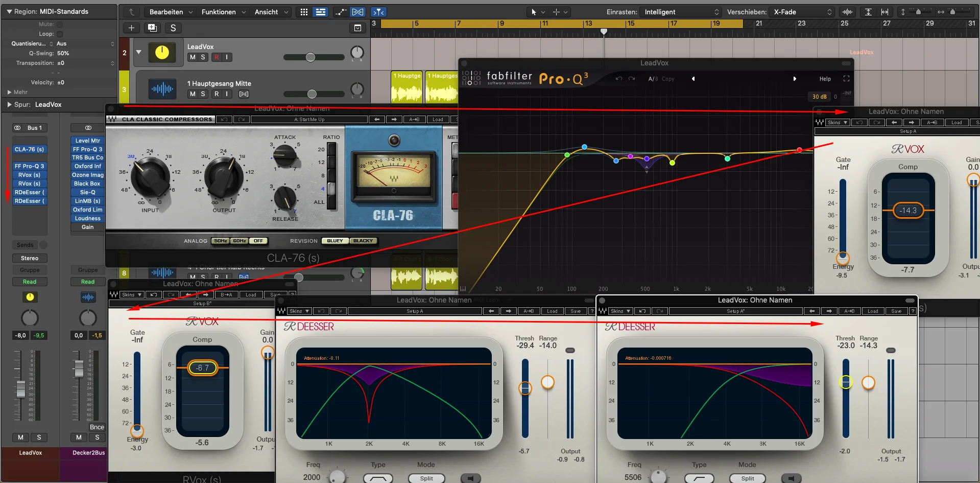Viewport: 980px width, 483px height.
Task: Open the Verschieben X-Fade dropdown
Action: click(802, 12)
